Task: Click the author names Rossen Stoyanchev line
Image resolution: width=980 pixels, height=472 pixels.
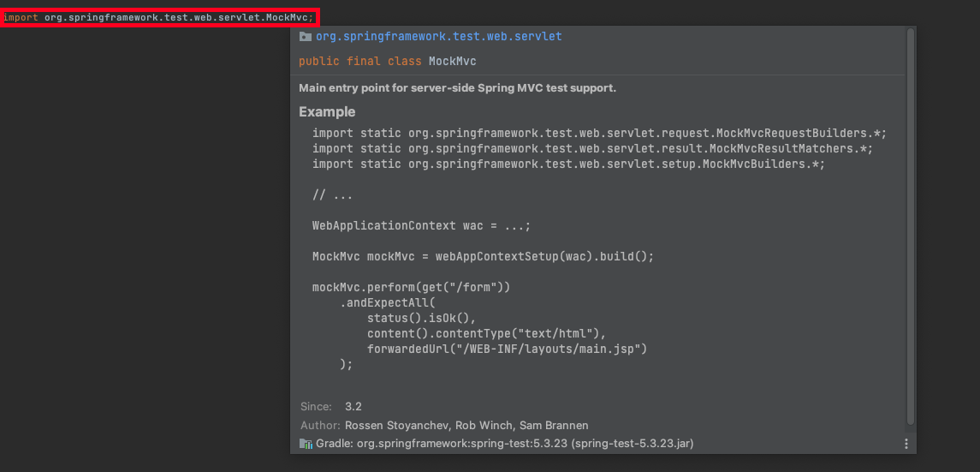Action: tap(466, 425)
